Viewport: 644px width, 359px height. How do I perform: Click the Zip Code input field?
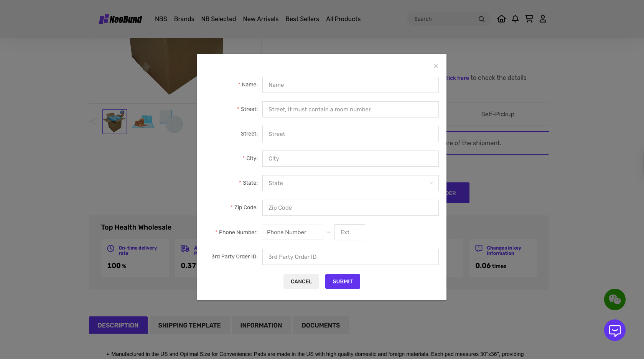click(x=350, y=208)
